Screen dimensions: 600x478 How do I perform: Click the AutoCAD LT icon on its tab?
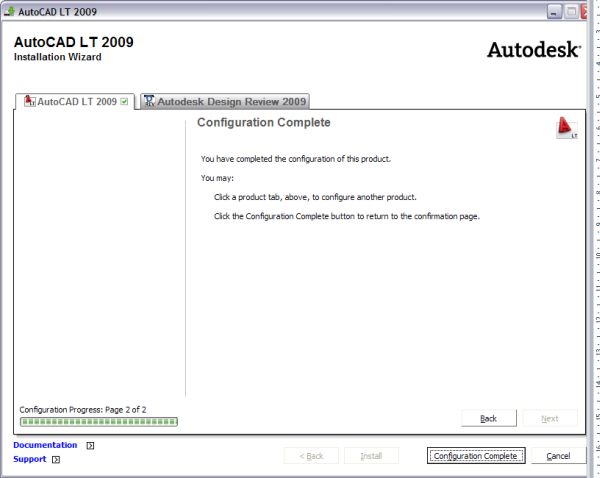(29, 101)
